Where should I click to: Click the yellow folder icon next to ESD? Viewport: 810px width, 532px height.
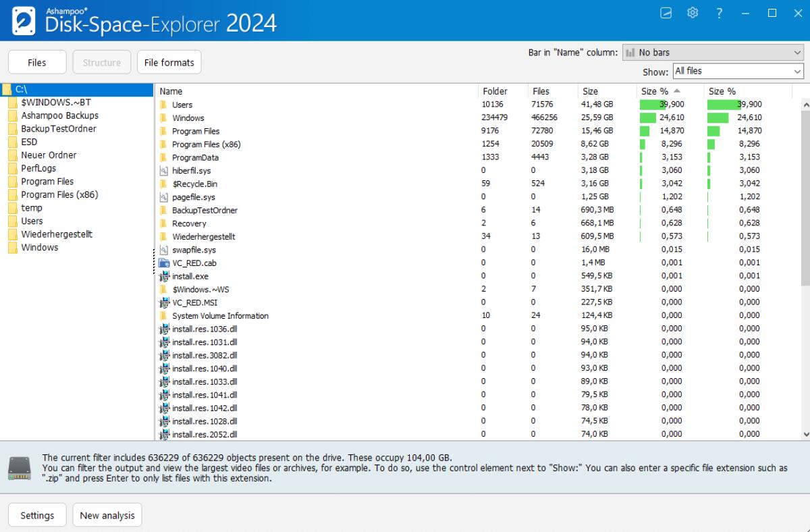(14, 142)
